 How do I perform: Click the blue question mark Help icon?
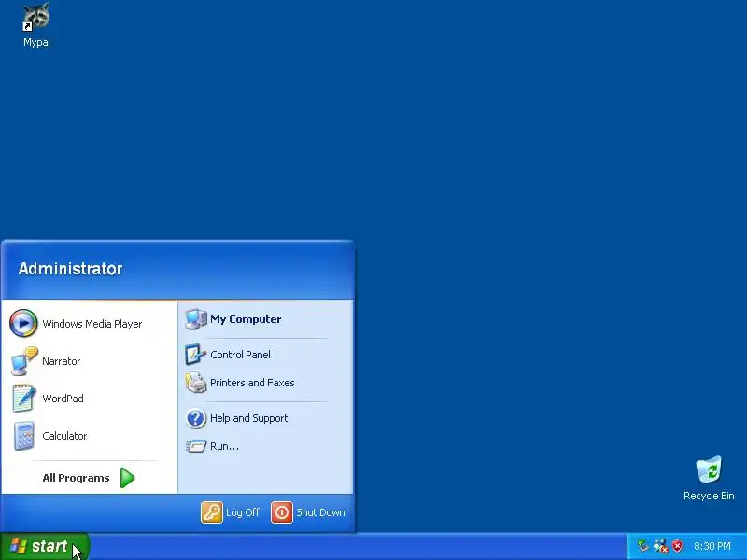[195, 418]
